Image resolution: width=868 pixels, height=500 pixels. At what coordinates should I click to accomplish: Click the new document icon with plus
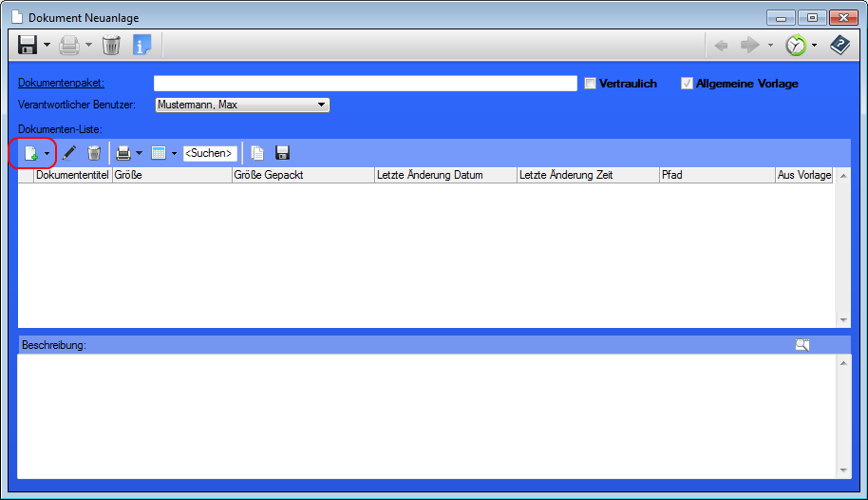pos(30,153)
